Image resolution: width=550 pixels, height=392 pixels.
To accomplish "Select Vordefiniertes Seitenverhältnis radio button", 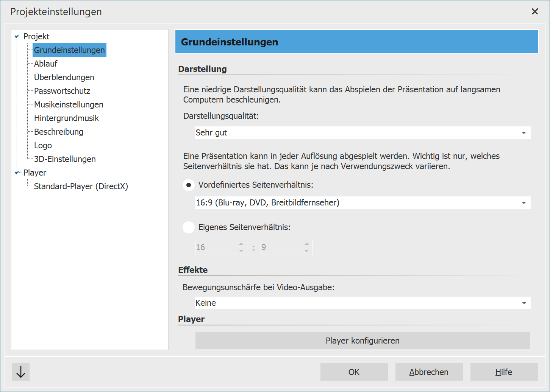I will point(189,185).
